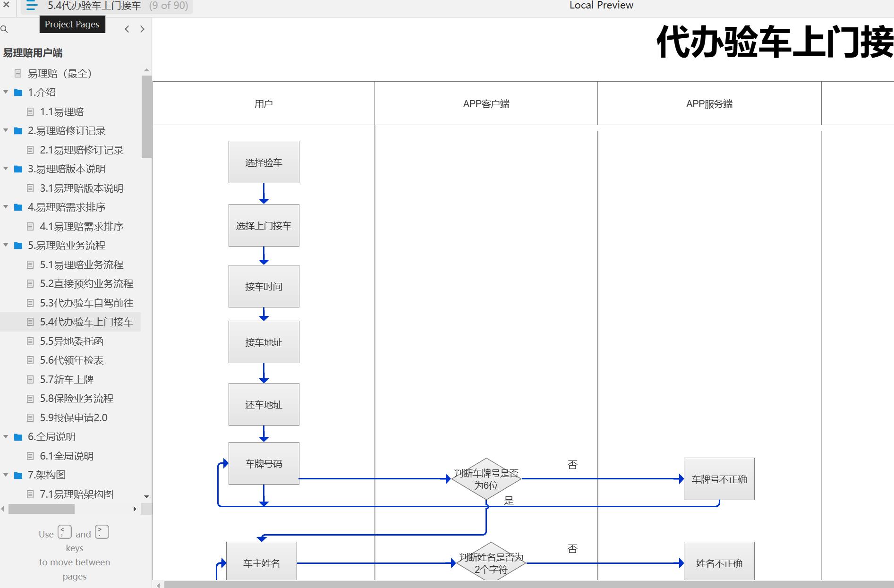Click the 车牌号码 flow box

point(264,463)
